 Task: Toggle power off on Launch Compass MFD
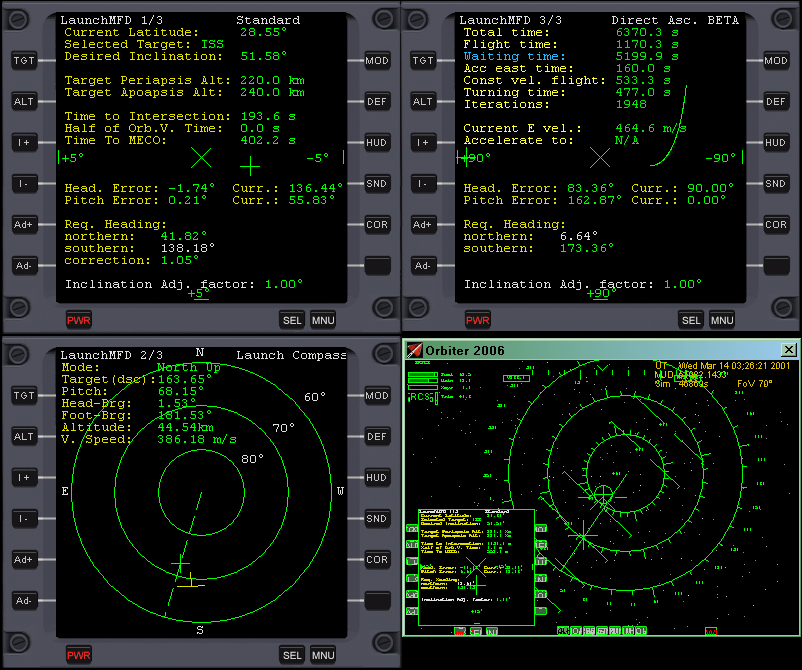[78, 655]
